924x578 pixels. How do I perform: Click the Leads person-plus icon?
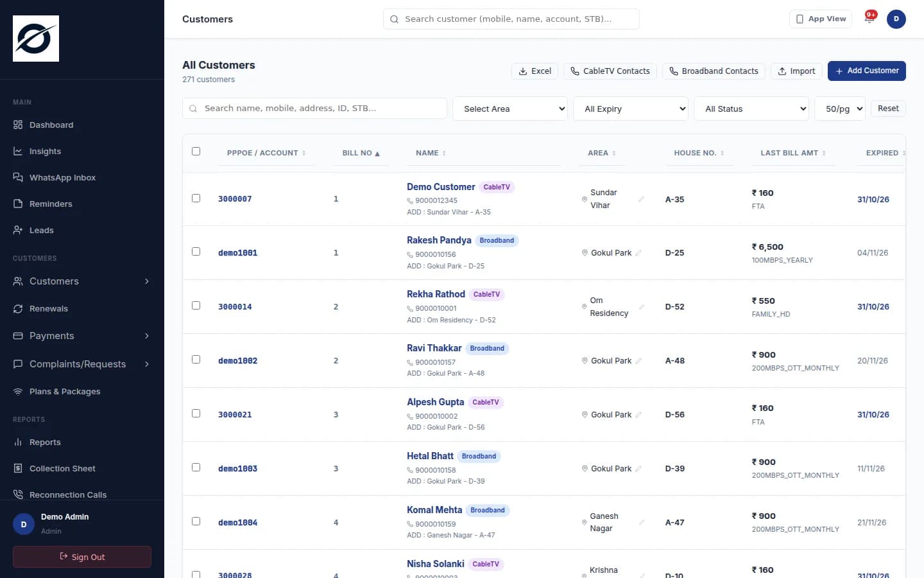[18, 230]
